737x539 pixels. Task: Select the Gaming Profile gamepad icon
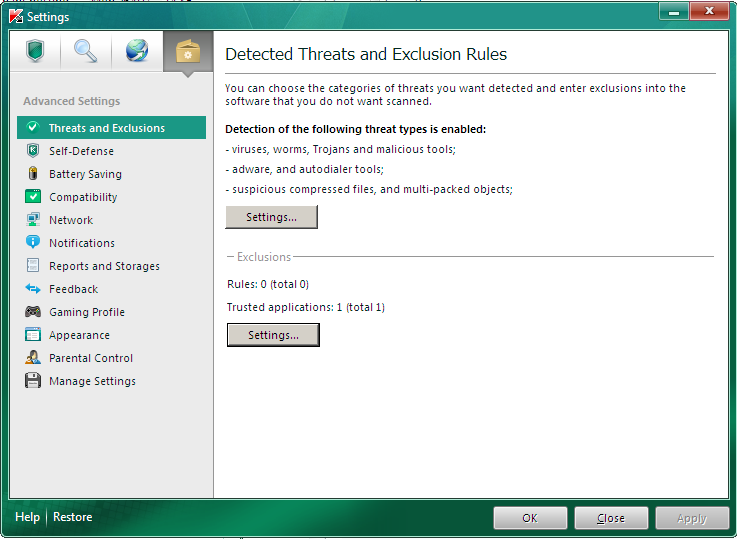click(x=33, y=312)
